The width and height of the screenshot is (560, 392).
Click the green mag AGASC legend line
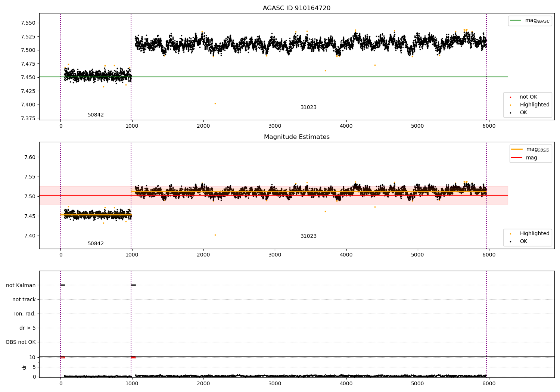[x=516, y=21]
